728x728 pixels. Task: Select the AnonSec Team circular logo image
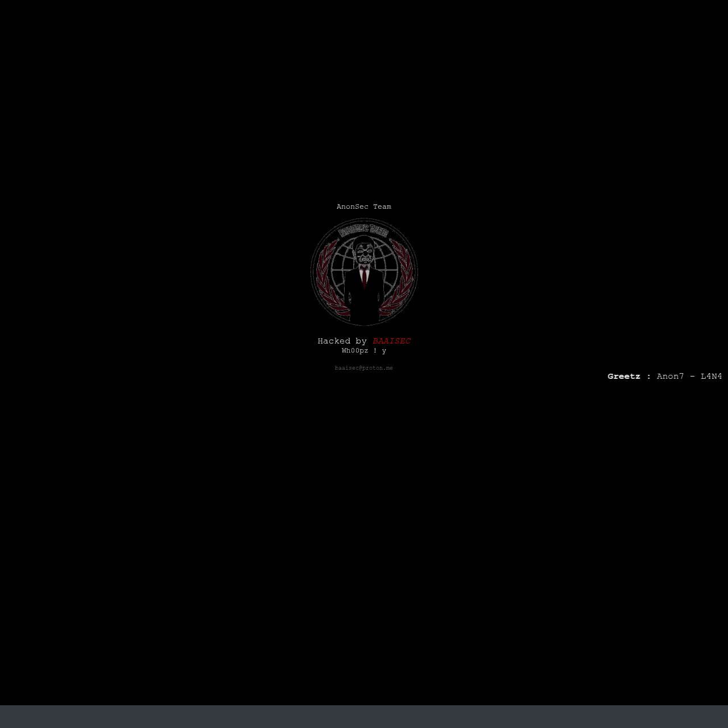pyautogui.click(x=364, y=272)
